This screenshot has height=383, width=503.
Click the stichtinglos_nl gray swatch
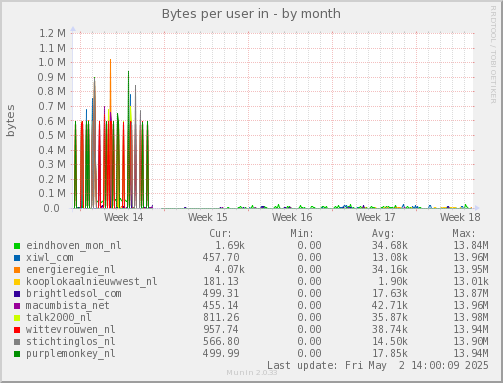(17, 342)
